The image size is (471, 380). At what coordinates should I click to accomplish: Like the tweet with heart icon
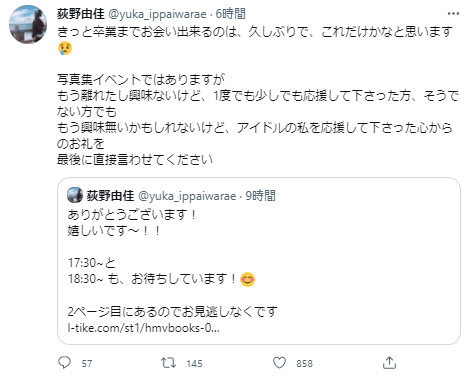279,363
